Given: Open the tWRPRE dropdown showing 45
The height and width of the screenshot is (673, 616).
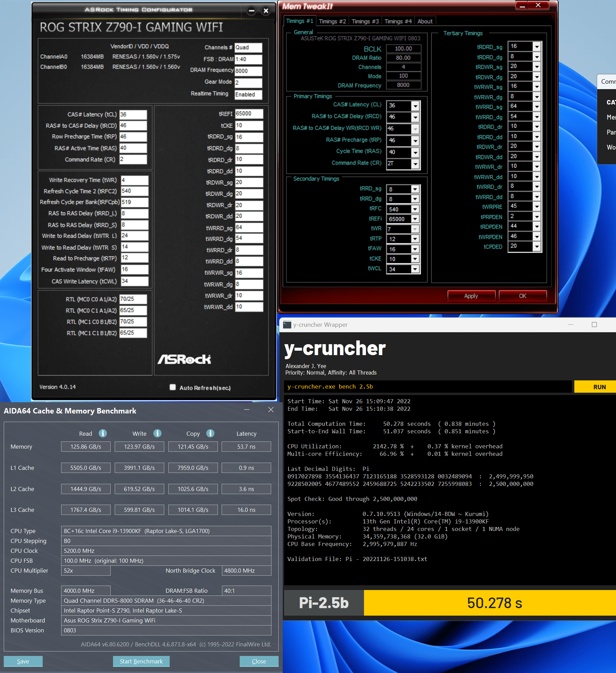Looking at the screenshot, I should point(537,207).
